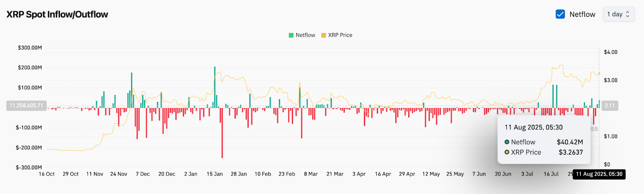Click the Netflow label next to checkbox
644x194 pixels.
pos(582,14)
